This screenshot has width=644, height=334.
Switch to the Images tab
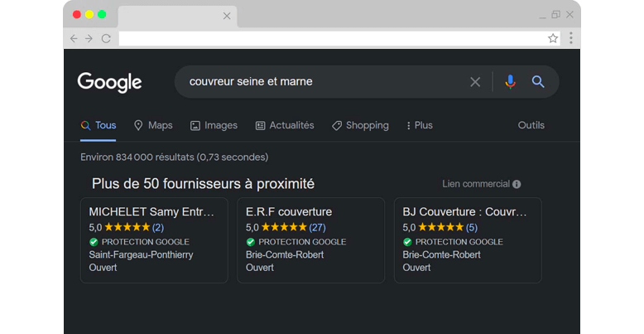[x=214, y=125]
